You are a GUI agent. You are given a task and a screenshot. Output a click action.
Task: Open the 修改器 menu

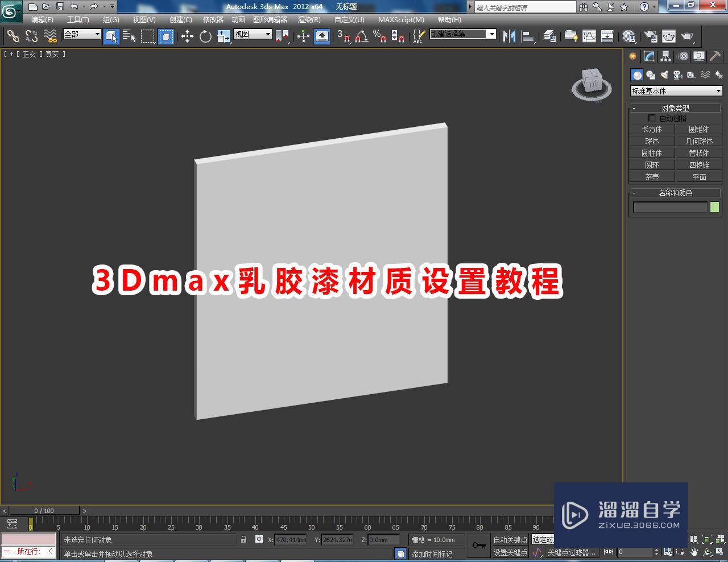(213, 19)
